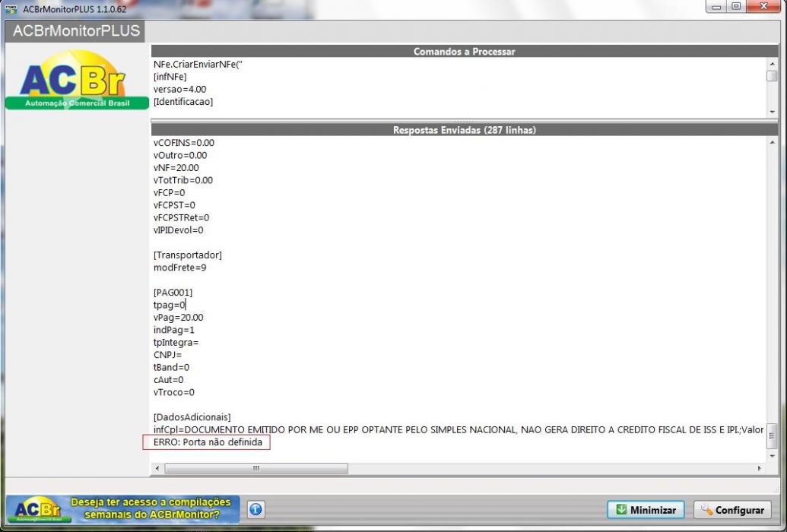Screen dimensions: 787x532
Task: Click down arrow of Comandos a Processar scrollbar
Action: click(x=772, y=112)
